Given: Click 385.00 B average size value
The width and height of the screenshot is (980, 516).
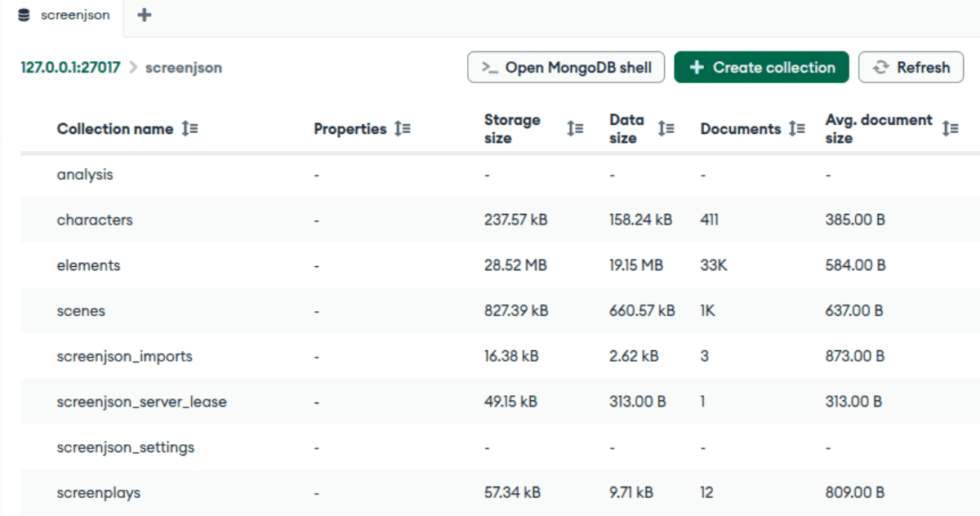Looking at the screenshot, I should [x=856, y=220].
